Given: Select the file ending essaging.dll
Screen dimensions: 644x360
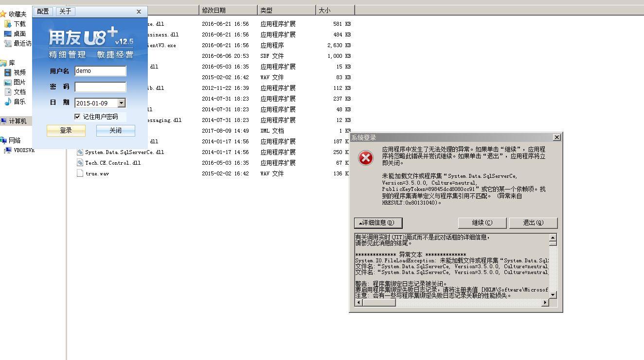Looking at the screenshot, I should click(x=165, y=120).
